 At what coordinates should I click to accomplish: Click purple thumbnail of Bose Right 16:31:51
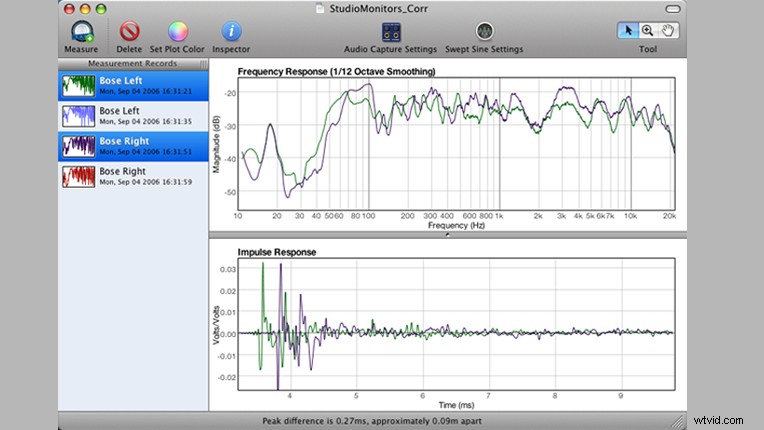(x=78, y=146)
